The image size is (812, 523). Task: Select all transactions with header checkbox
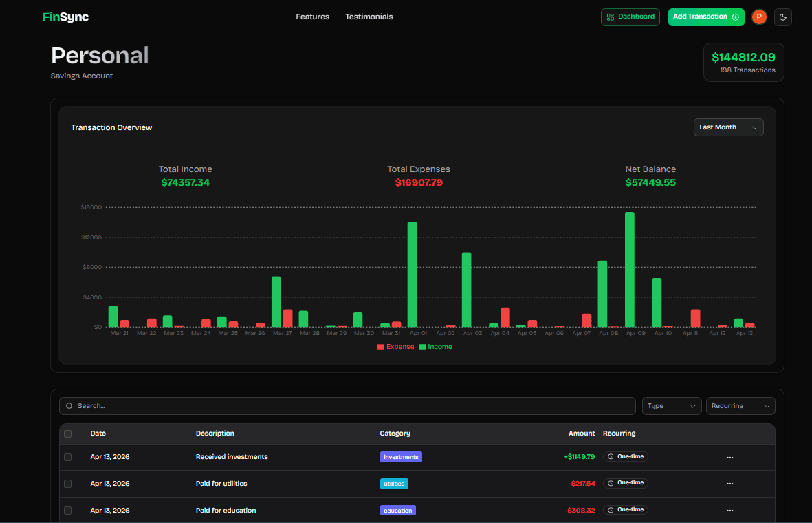coord(67,434)
